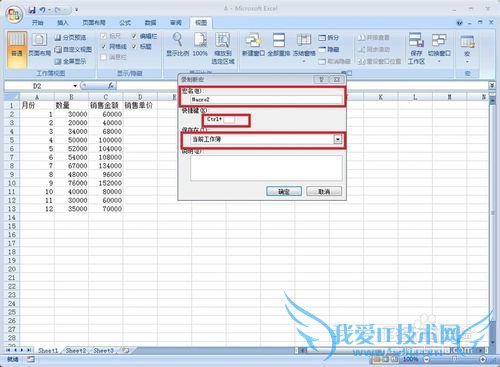This screenshot has width=500, height=367.
Task: Click 拆分 split window
Action: click(329, 38)
